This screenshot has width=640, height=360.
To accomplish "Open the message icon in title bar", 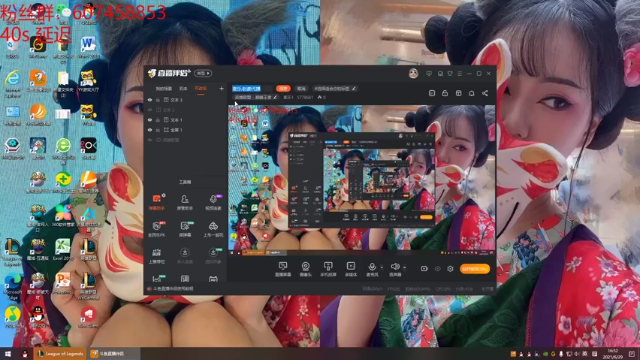I will pos(429,73).
